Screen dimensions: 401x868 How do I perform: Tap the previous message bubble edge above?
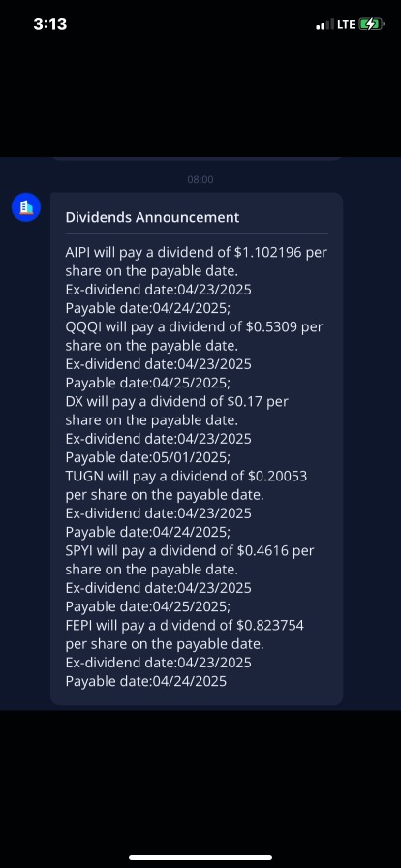click(197, 158)
